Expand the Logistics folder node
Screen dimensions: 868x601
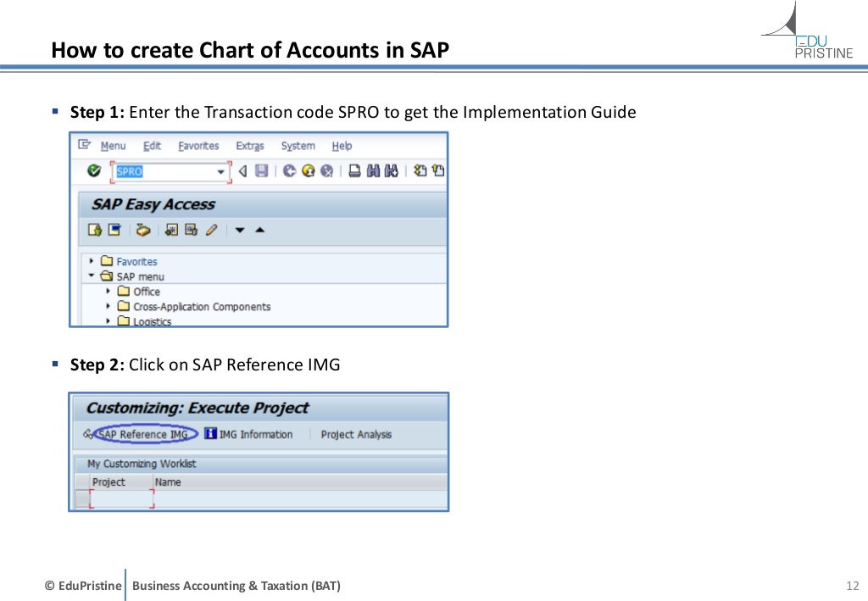tap(108, 320)
